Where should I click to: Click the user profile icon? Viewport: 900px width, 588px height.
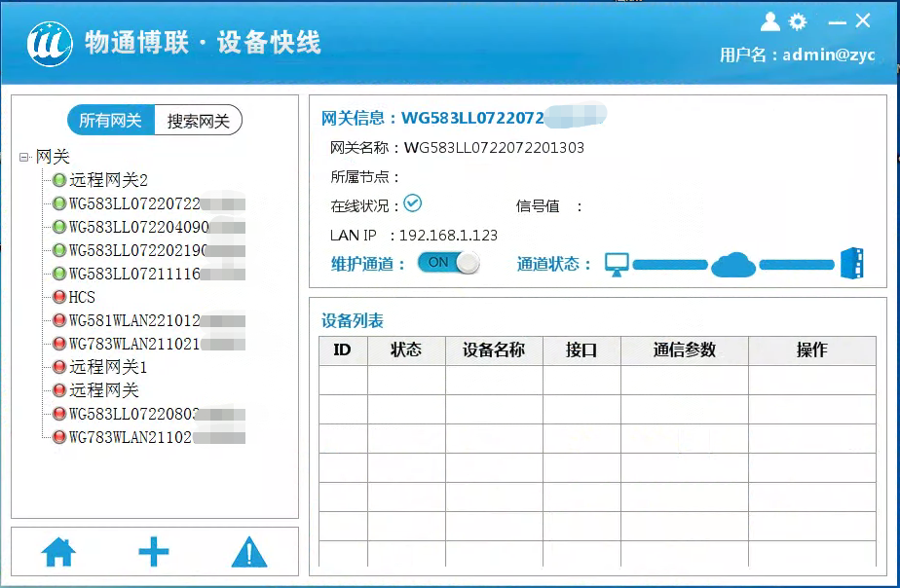tap(770, 21)
